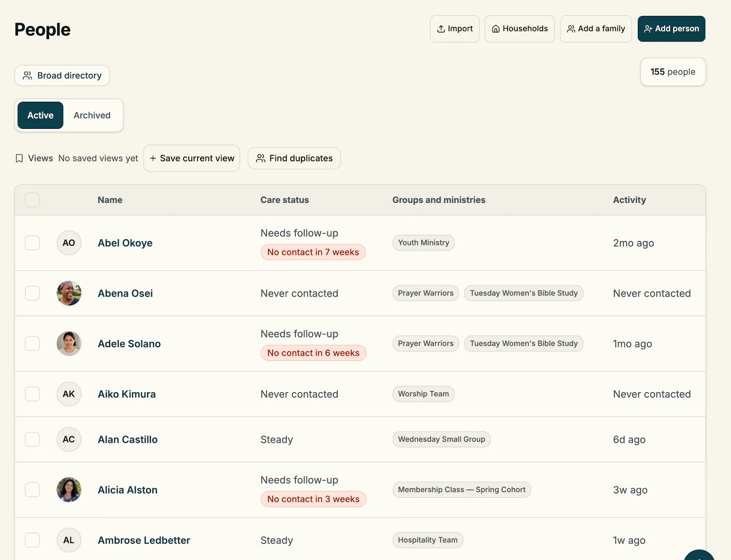Image resolution: width=731 pixels, height=560 pixels.
Task: Click the No saved views yet text
Action: pyautogui.click(x=98, y=158)
